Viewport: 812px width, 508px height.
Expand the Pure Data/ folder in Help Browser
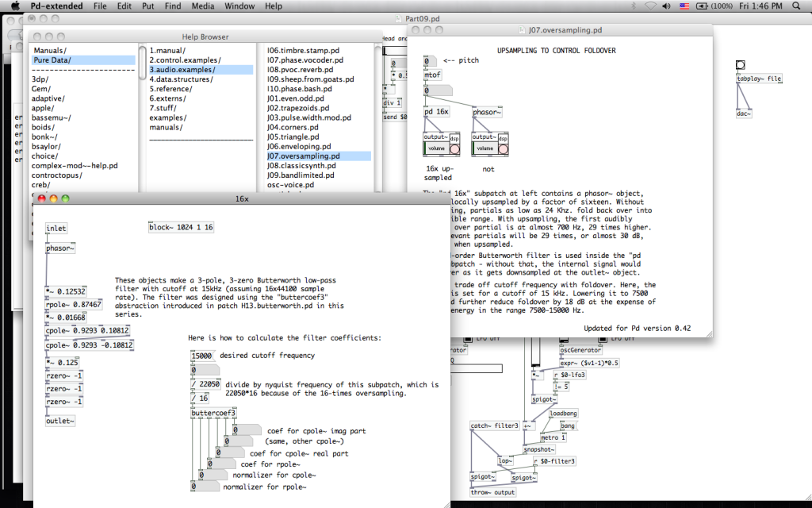[x=52, y=60]
